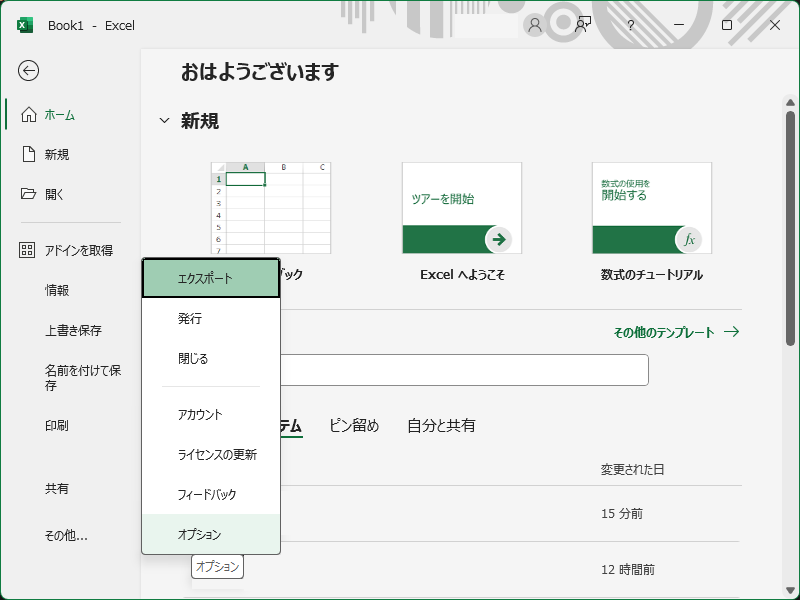
Task: Switch to the ピン留め tab
Action: click(x=354, y=426)
